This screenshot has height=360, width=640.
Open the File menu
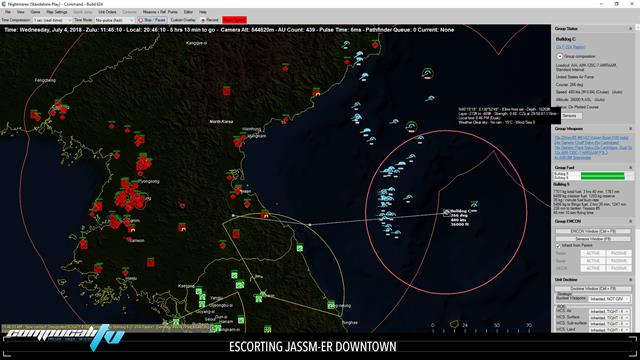(x=8, y=12)
